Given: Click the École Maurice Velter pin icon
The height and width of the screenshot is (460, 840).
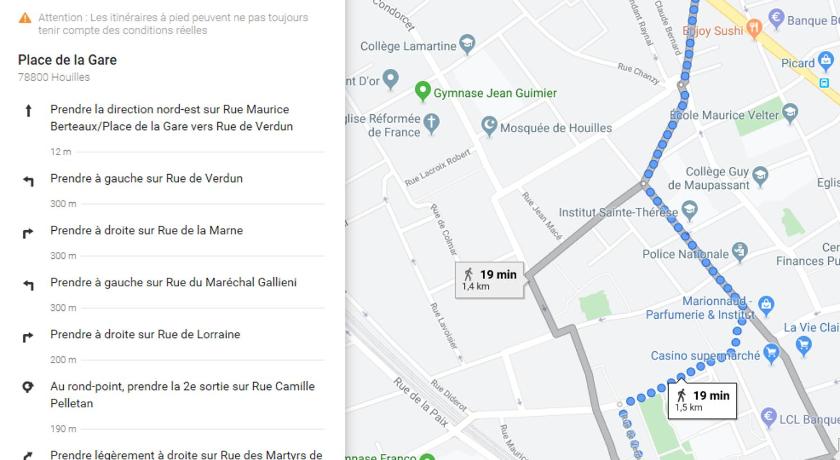Looking at the screenshot, I should click(790, 113).
